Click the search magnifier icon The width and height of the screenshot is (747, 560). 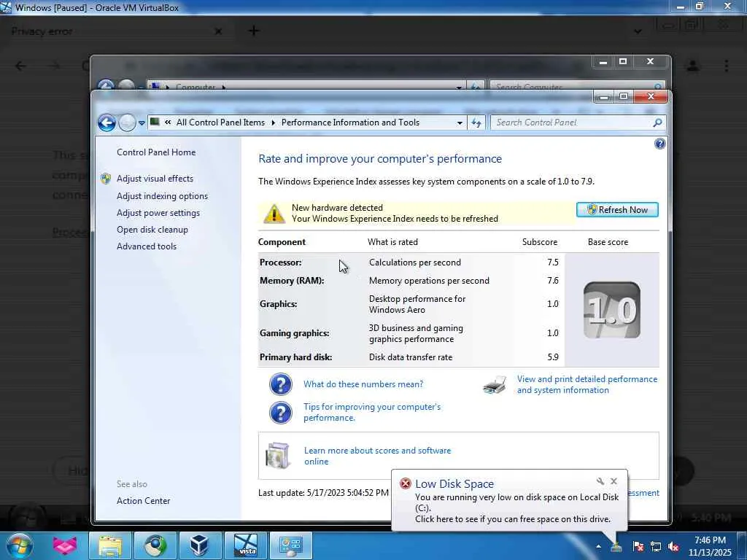pyautogui.click(x=657, y=122)
